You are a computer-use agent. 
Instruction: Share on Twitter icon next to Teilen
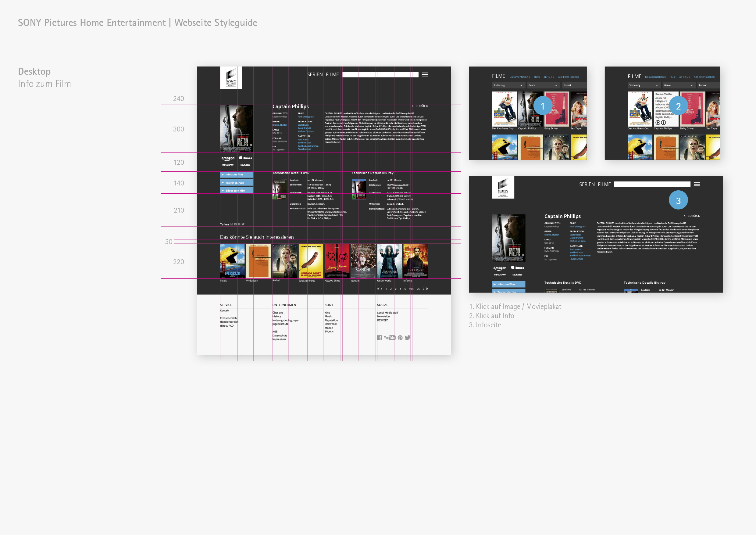click(x=243, y=224)
